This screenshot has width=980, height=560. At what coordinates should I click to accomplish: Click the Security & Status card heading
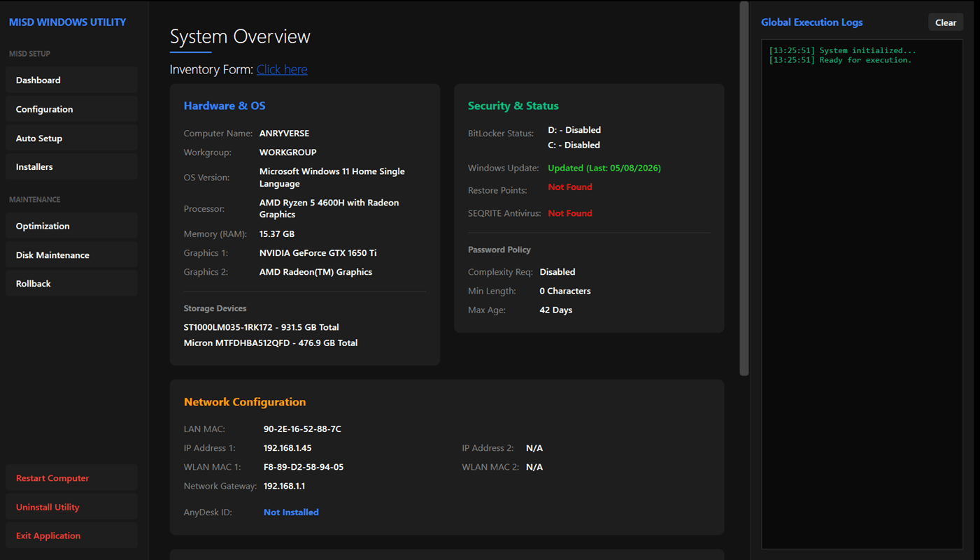[x=513, y=106]
